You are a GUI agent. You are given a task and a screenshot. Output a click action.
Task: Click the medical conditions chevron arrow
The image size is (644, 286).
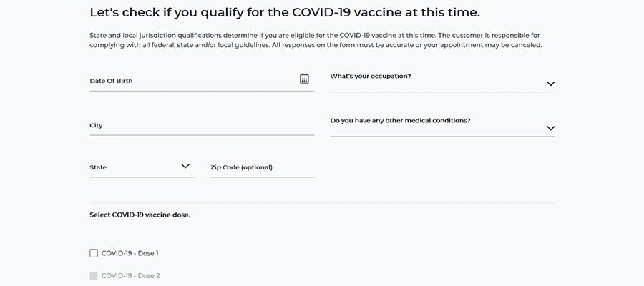point(550,128)
